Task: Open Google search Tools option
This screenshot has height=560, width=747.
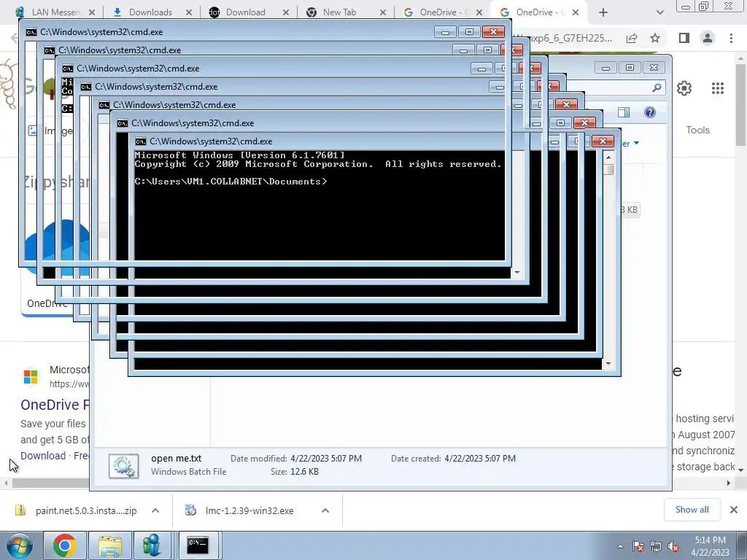Action: 697,130
